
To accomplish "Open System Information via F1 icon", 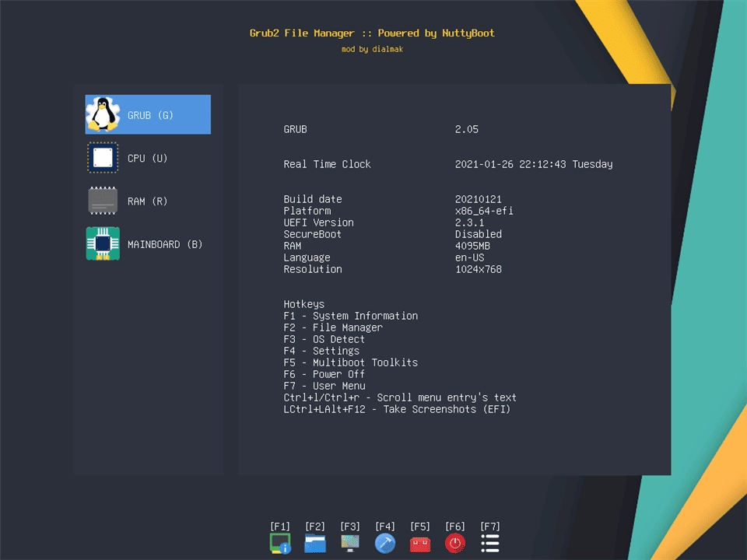I will (x=280, y=544).
